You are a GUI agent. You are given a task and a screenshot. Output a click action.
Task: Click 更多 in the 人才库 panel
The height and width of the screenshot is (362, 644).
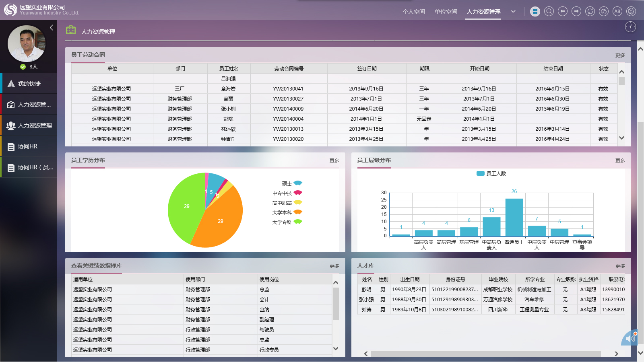tap(620, 266)
